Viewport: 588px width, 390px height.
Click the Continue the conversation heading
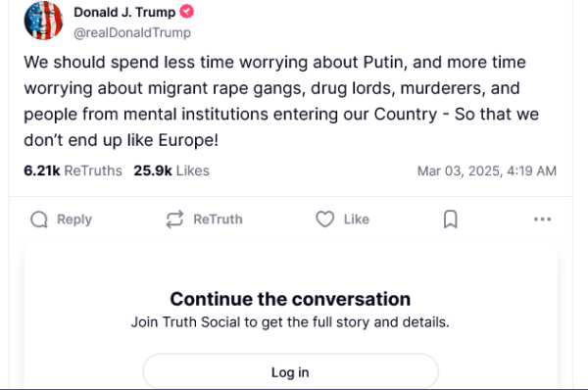pyautogui.click(x=290, y=299)
